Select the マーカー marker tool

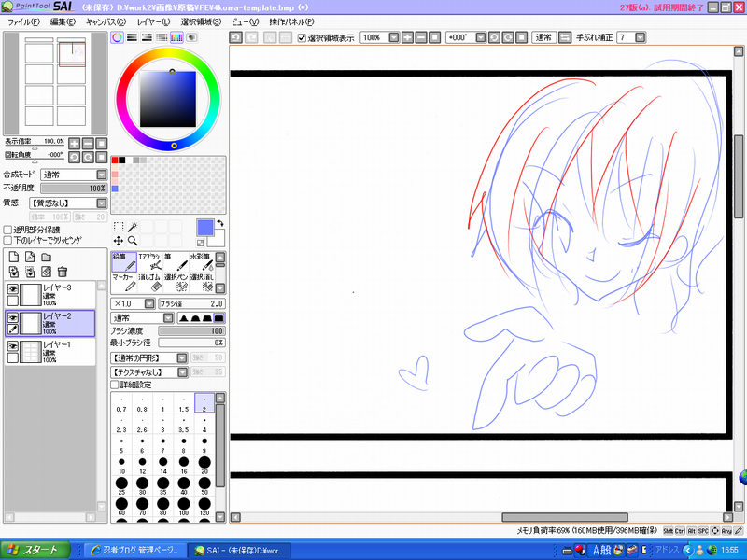pos(124,283)
